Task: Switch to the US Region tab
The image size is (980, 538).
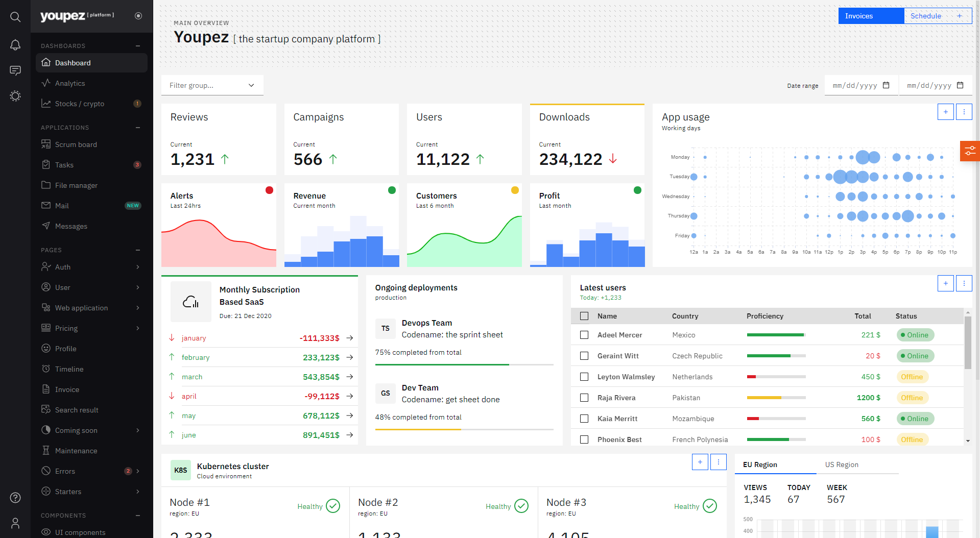Action: pyautogui.click(x=857, y=464)
